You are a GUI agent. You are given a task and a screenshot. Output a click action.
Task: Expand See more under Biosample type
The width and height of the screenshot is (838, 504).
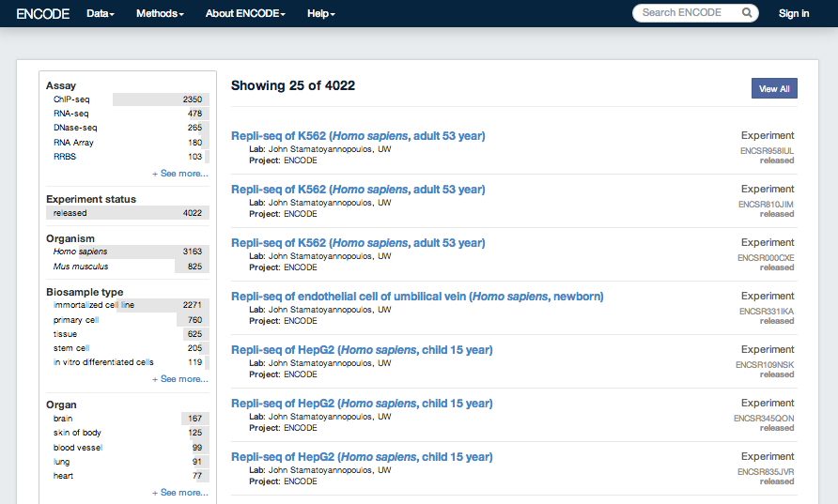pos(180,379)
